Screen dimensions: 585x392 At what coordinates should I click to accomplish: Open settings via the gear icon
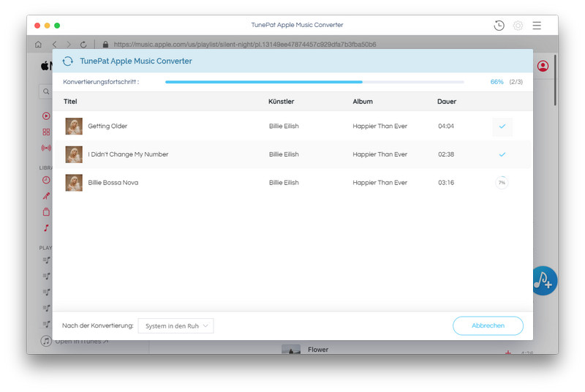pyautogui.click(x=518, y=26)
